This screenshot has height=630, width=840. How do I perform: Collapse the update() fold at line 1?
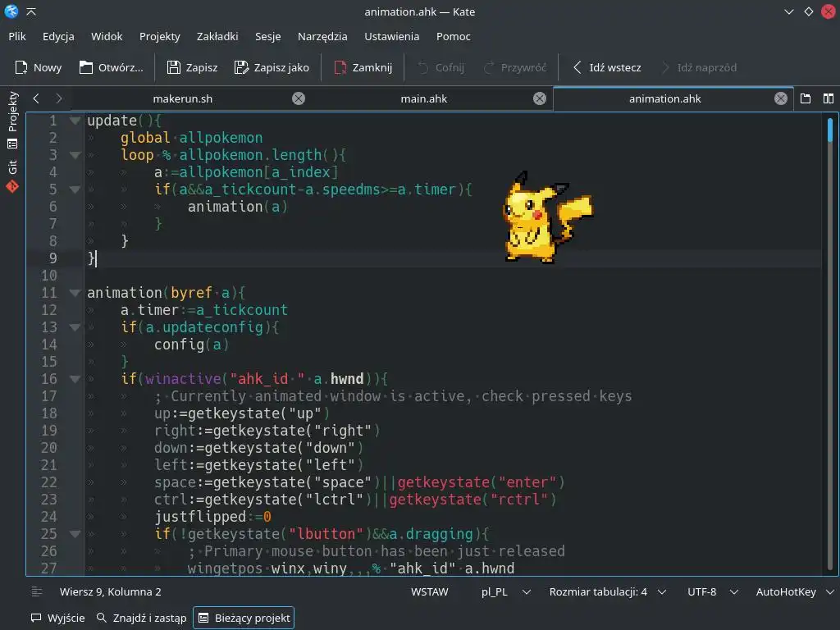coord(75,121)
